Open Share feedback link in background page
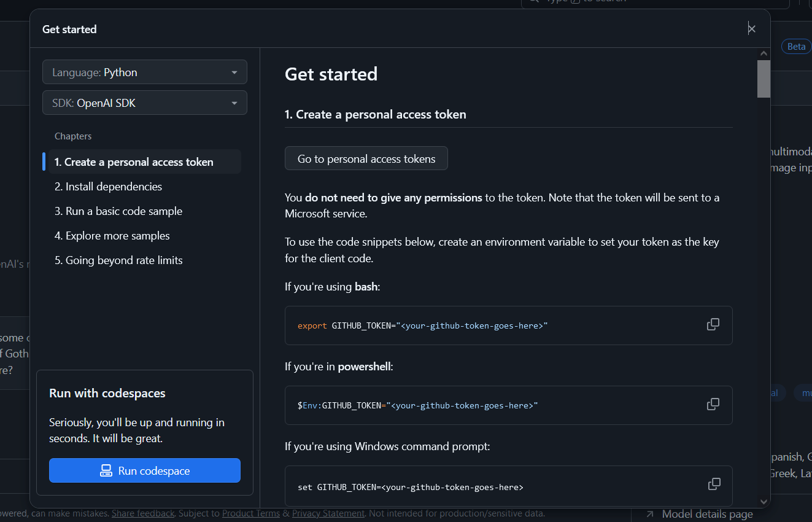 (x=143, y=513)
